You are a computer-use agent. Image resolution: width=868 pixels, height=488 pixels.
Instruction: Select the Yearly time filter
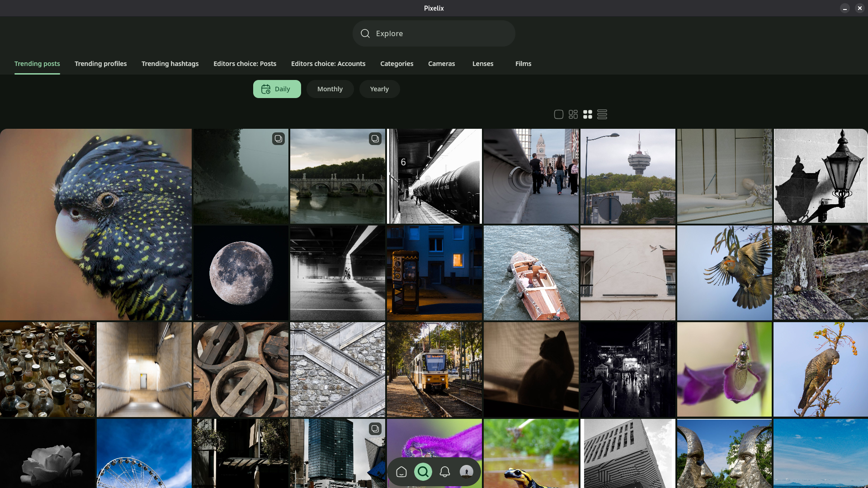pos(379,89)
